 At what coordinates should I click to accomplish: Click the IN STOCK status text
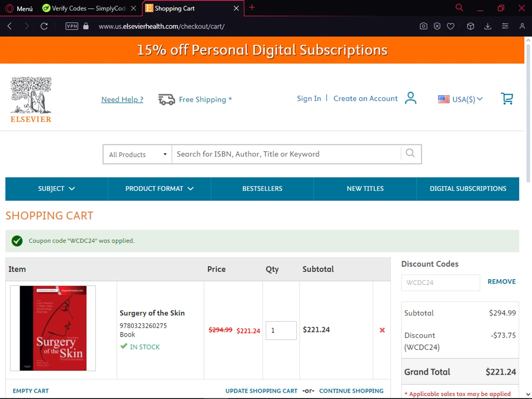[x=145, y=347]
